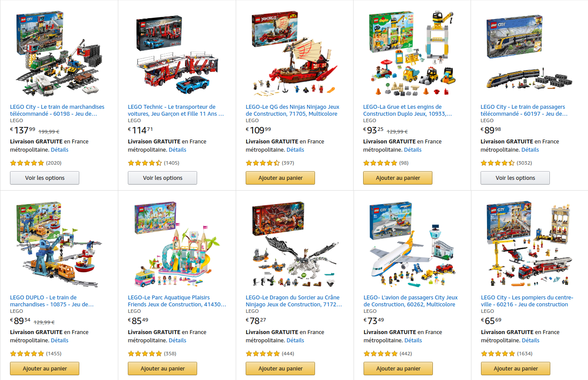The width and height of the screenshot is (588, 380).
Task: Add the Duplo Grue set to cart
Action: [398, 178]
